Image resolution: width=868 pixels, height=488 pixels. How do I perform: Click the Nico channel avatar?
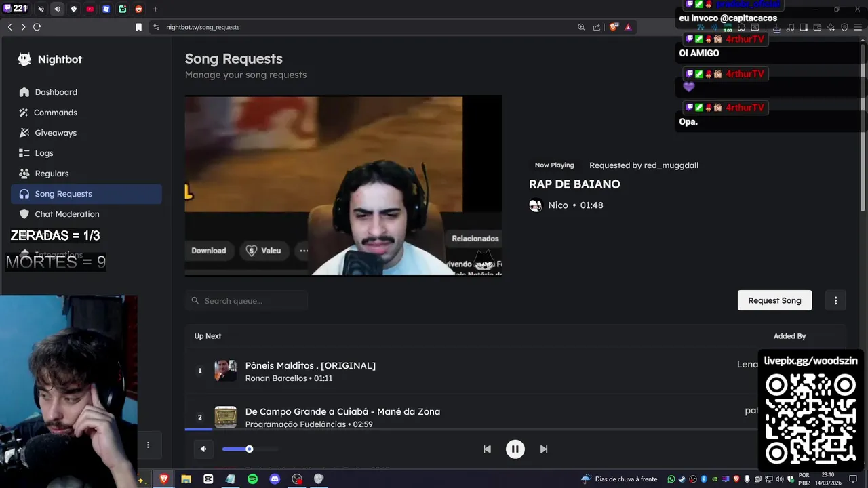tap(536, 205)
